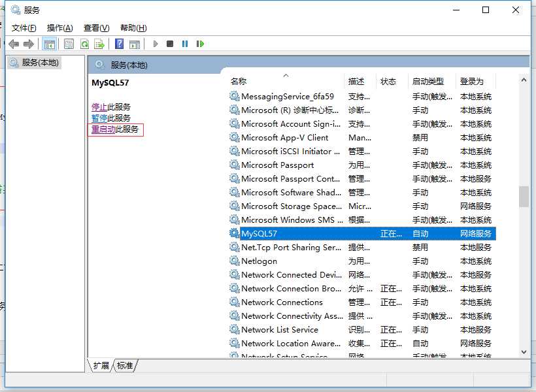Sort by the 登录为 column header
Image resolution: width=536 pixels, height=392 pixels.
point(475,81)
